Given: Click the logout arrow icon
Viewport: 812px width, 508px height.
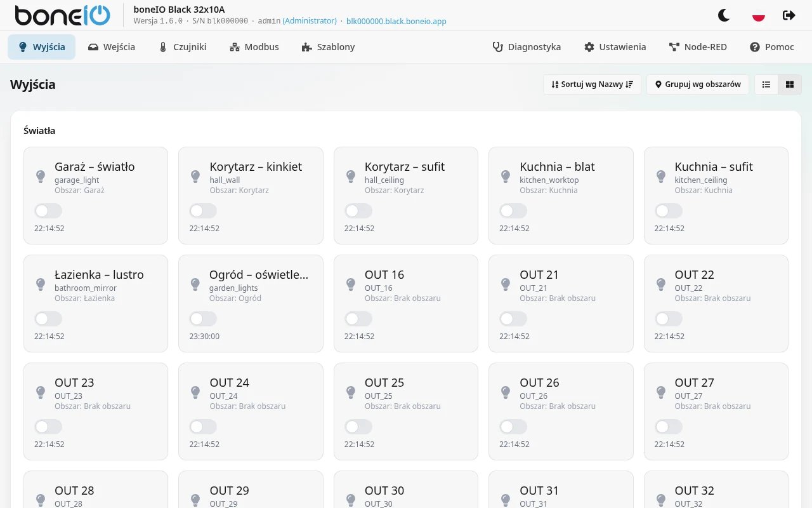Looking at the screenshot, I should coord(789,15).
